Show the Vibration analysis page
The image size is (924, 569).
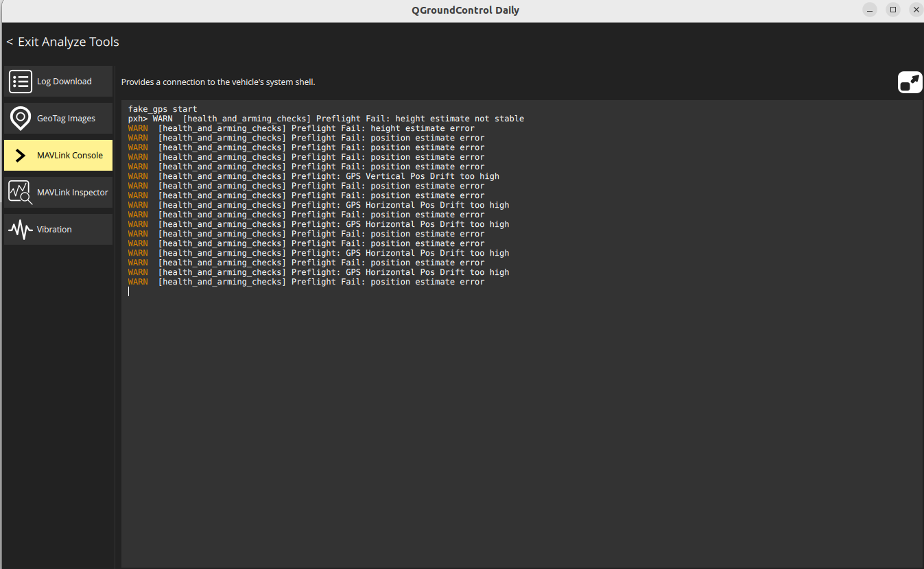[x=54, y=230]
